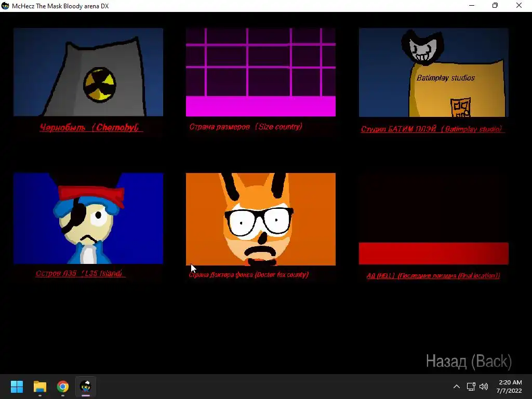
Task: Open the Windows Start menu
Action: [x=17, y=387]
